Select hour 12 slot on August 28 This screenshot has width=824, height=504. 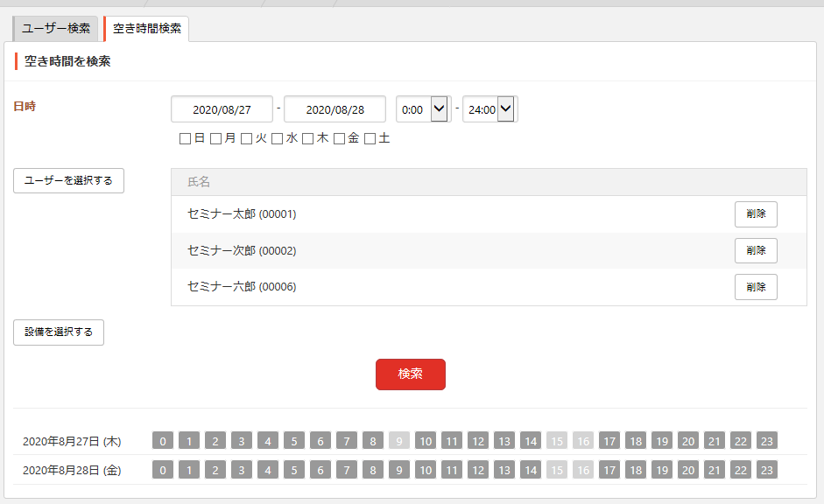click(x=478, y=470)
